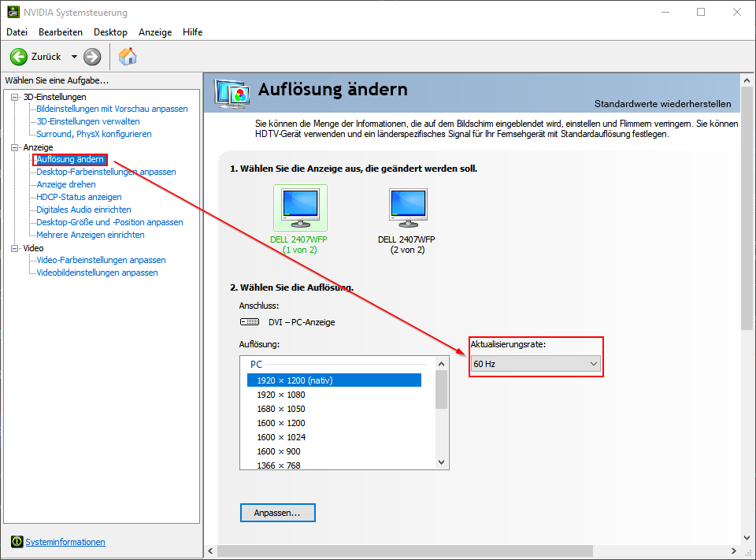Click the main panel vertical scrollbar thumb

(747, 209)
